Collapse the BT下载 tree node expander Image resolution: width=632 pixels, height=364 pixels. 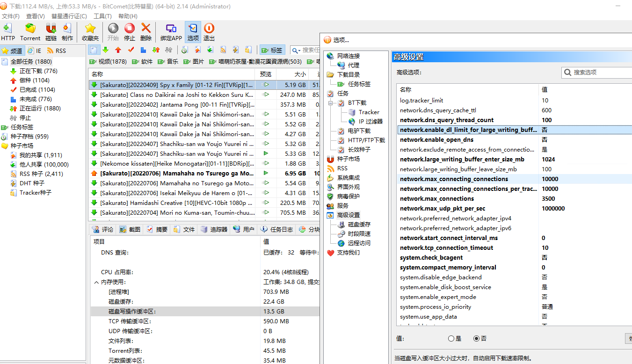[330, 102]
